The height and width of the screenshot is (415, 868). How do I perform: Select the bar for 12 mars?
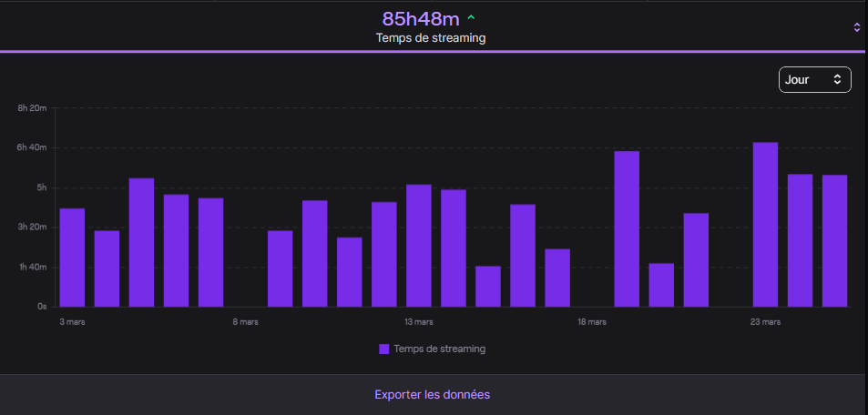tap(384, 255)
